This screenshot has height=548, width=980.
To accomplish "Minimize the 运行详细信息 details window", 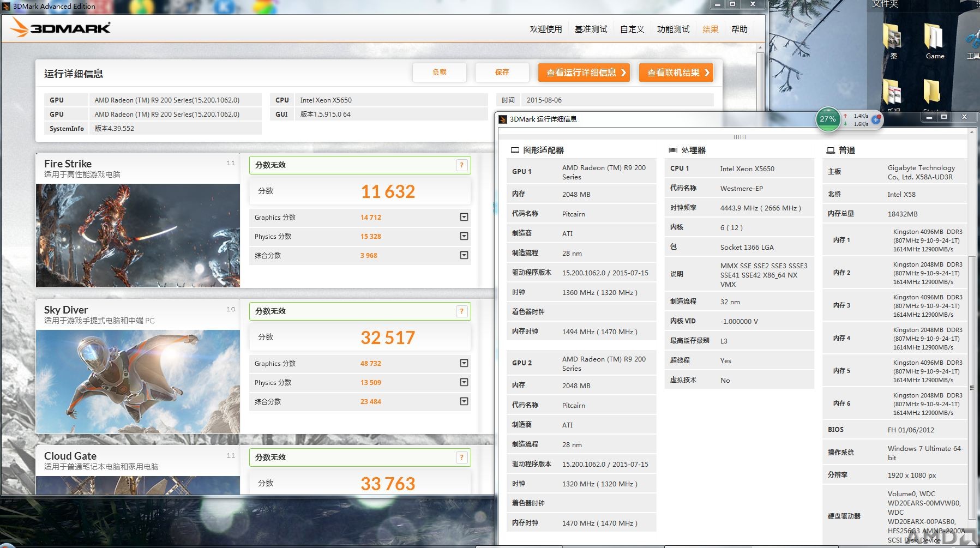I will (x=929, y=117).
